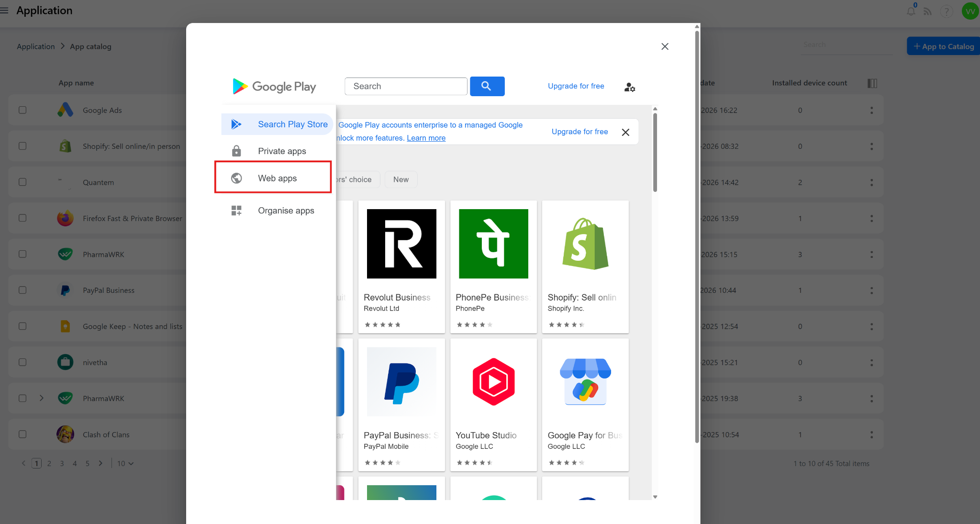Open the Google Play admin settings icon

(629, 87)
